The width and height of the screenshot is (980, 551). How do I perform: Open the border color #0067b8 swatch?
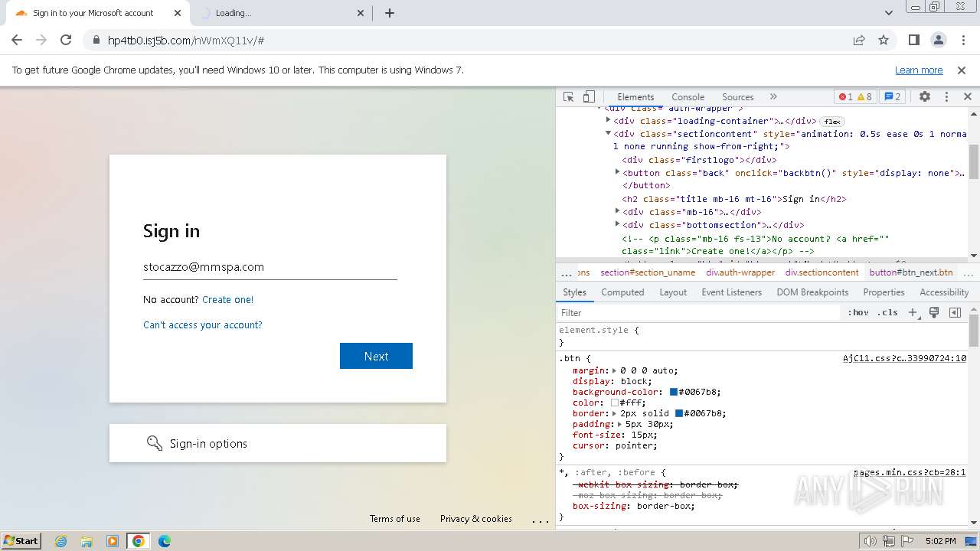(679, 413)
